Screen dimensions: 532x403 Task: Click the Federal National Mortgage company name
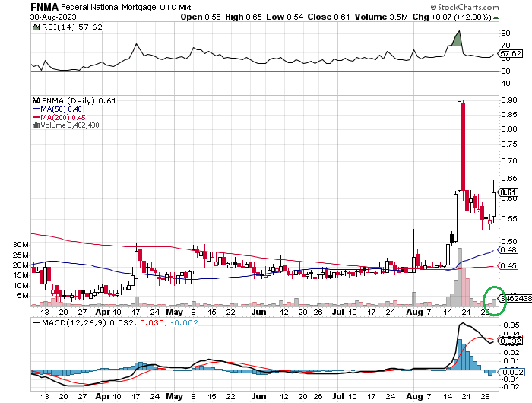point(109,7)
